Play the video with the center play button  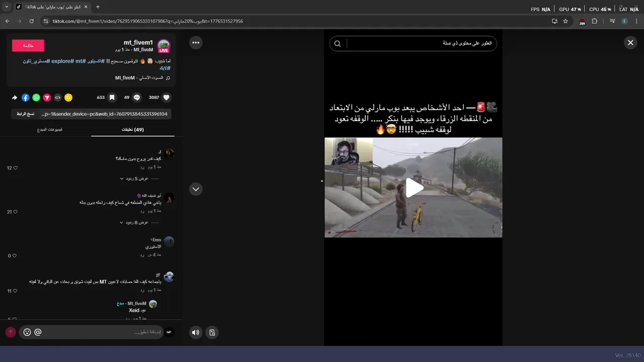tap(414, 188)
